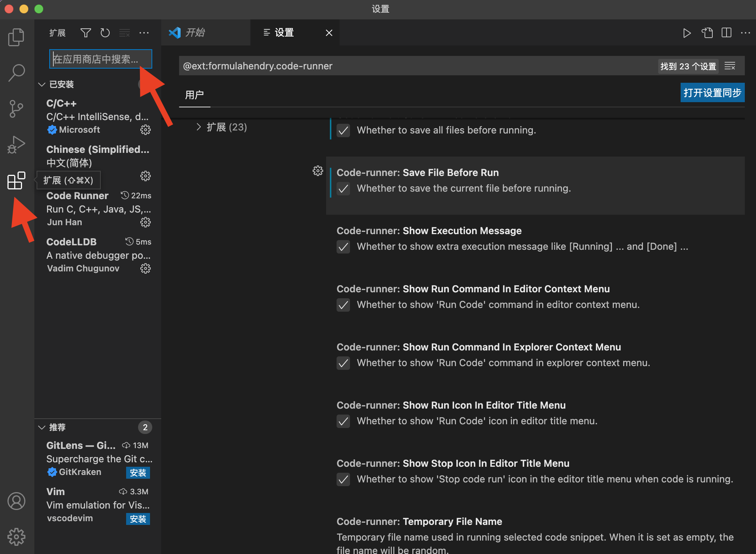756x554 pixels.
Task: Select the 设置 editor tab
Action: pos(295,33)
